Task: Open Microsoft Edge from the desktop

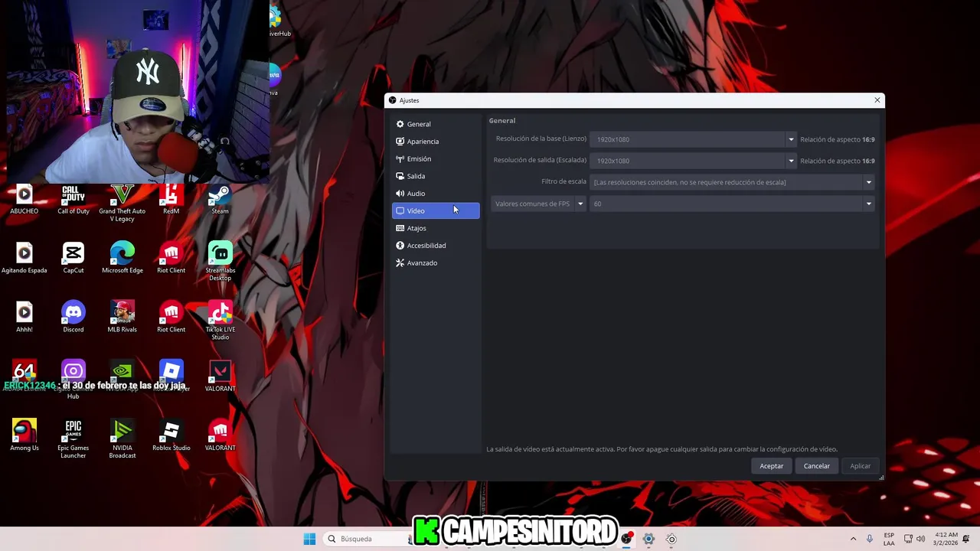Action: (122, 258)
